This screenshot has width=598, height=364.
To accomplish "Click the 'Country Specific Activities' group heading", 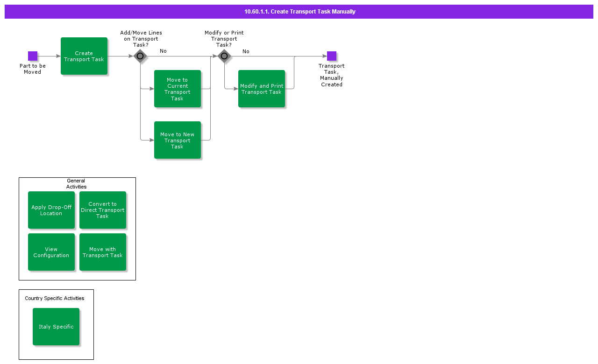I will click(55, 298).
